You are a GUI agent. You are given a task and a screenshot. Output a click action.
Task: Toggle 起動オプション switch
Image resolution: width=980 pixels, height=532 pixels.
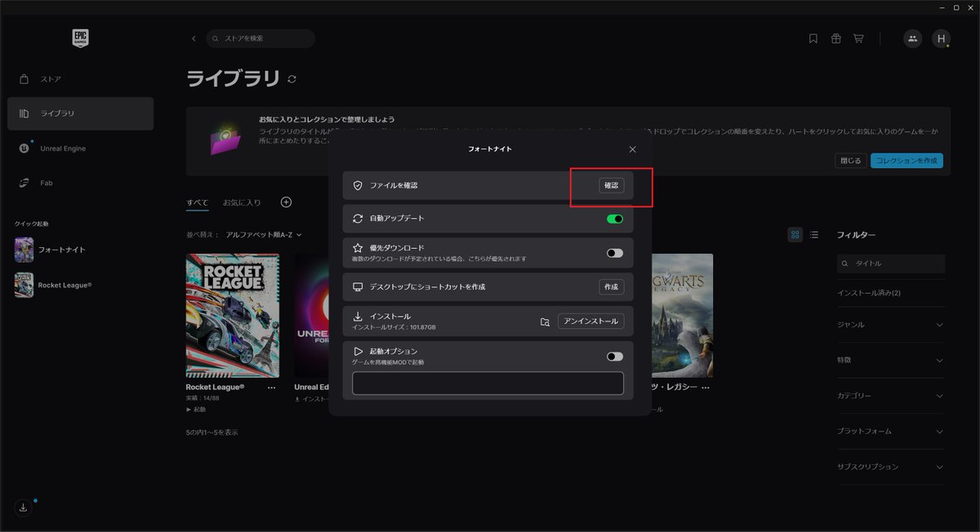click(615, 357)
